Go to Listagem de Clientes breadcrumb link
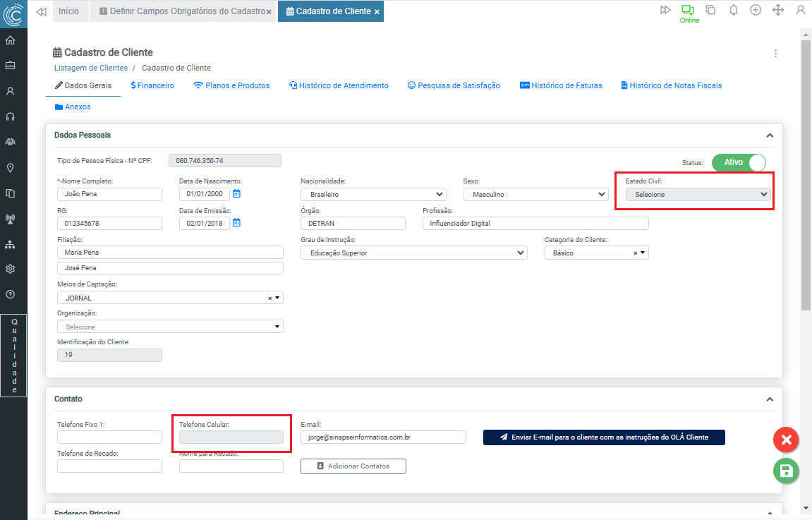This screenshot has height=520, width=812. point(91,68)
